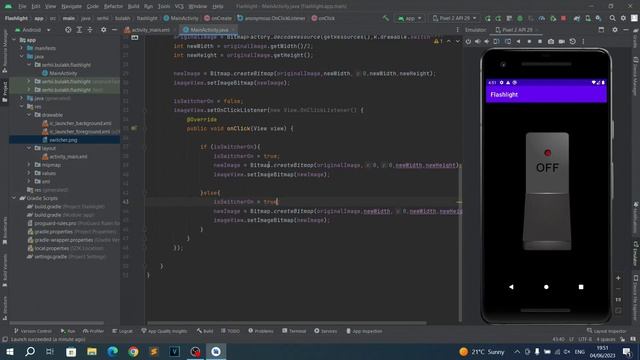This screenshot has height=360, width=640.
Task: Click emulator volume up icon
Action: tap(478, 41)
